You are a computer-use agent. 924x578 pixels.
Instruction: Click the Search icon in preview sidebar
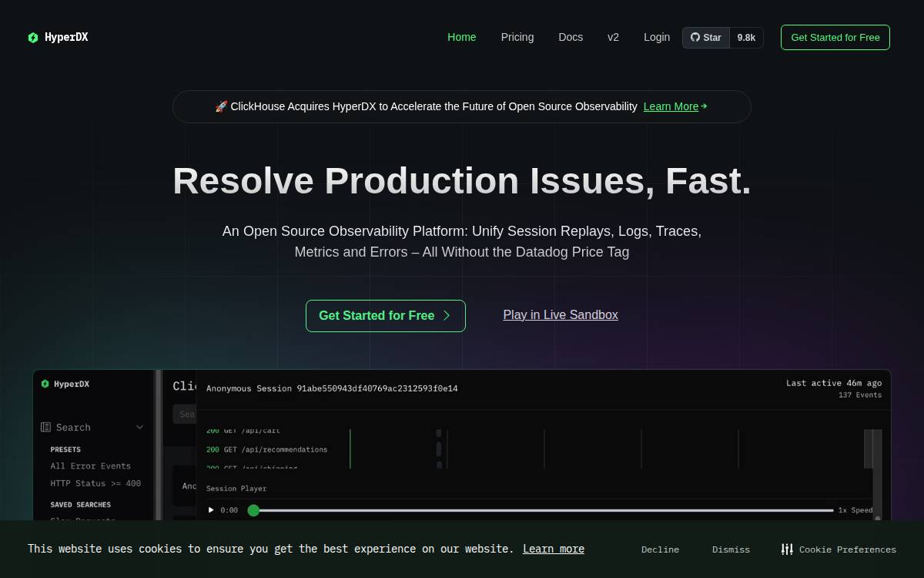click(x=45, y=427)
